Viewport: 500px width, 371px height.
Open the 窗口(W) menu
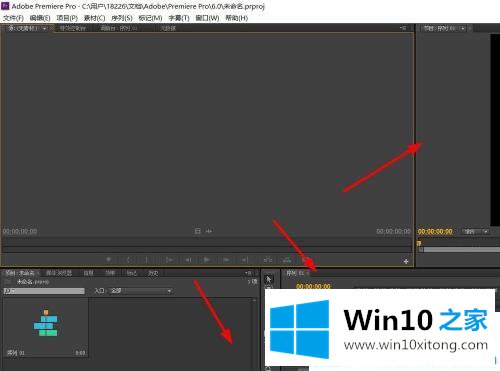click(207, 18)
